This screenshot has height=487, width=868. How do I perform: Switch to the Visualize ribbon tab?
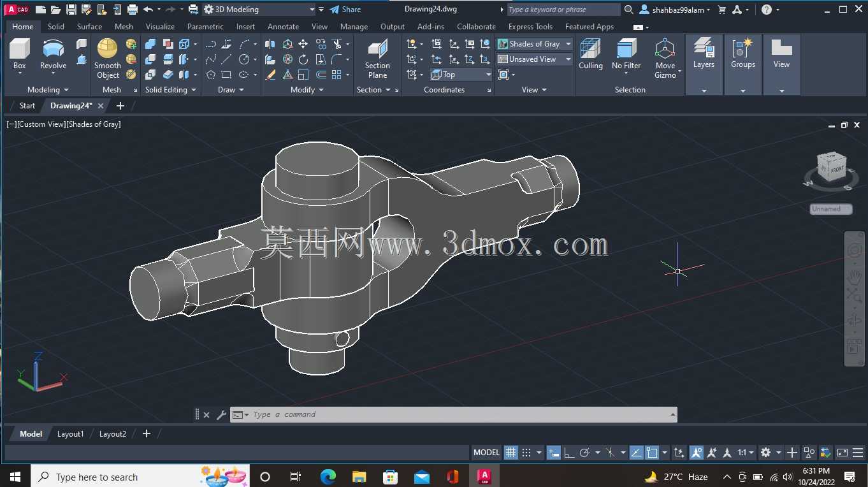coord(160,27)
